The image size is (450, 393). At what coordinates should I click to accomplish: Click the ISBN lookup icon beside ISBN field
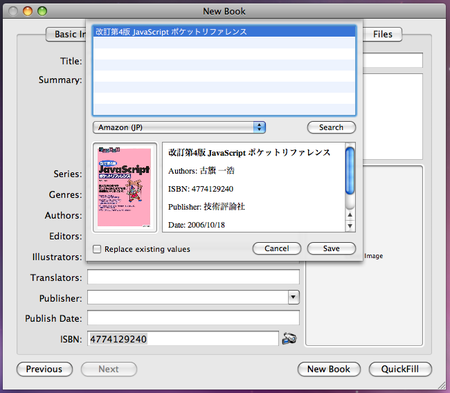289,338
